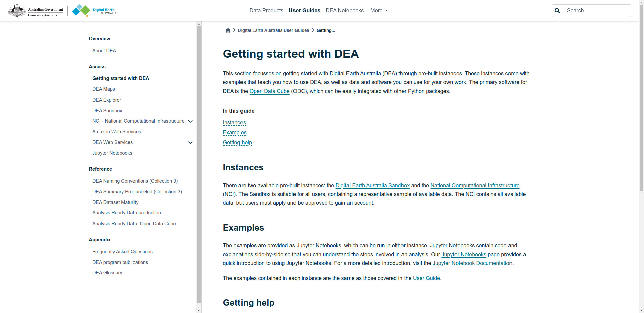Click the Australian Government Geoscience Australia logo
This screenshot has height=313, width=644.
point(36,11)
